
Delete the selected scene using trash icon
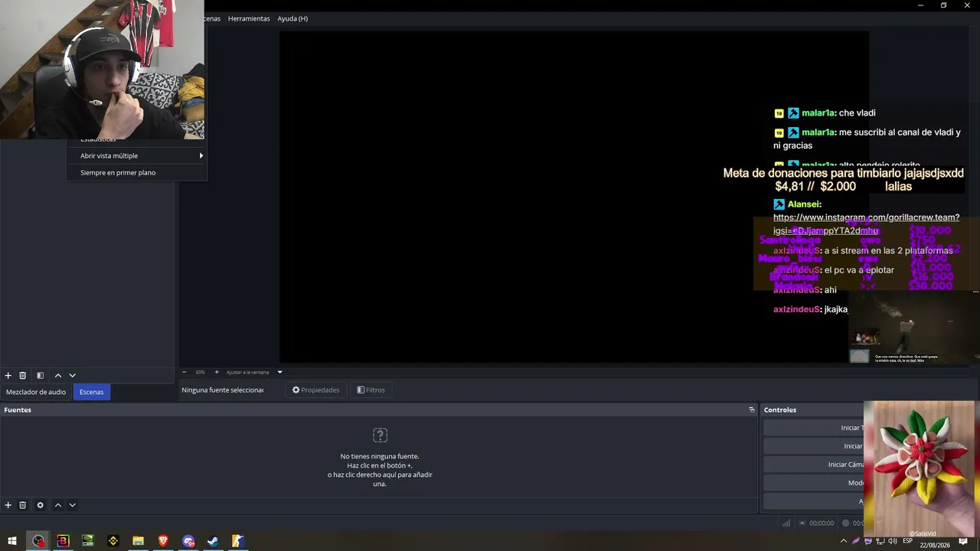(23, 376)
